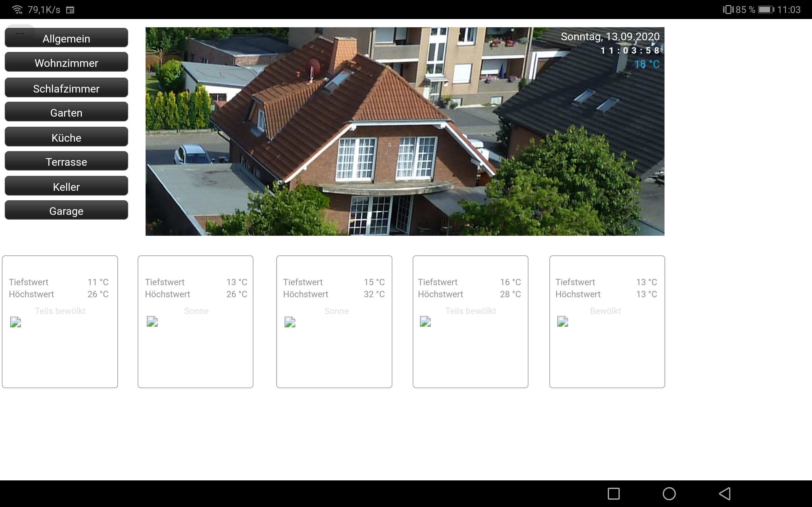Open the Keller section
Viewport: 812px width, 507px height.
(66, 186)
